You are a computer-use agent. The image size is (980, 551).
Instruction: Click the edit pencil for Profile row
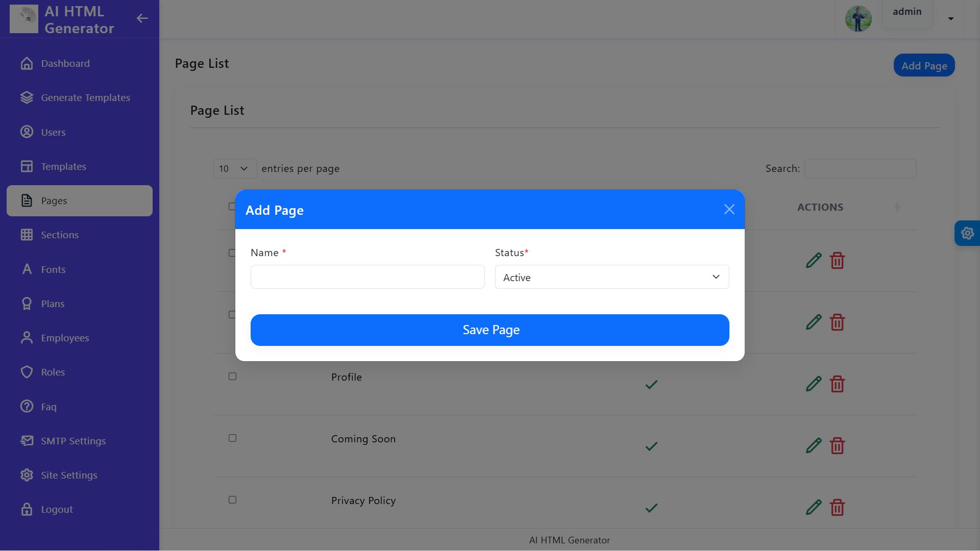(814, 384)
